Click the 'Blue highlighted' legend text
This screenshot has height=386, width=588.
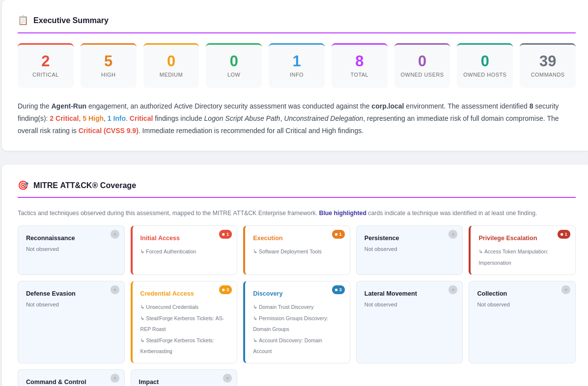[343, 213]
